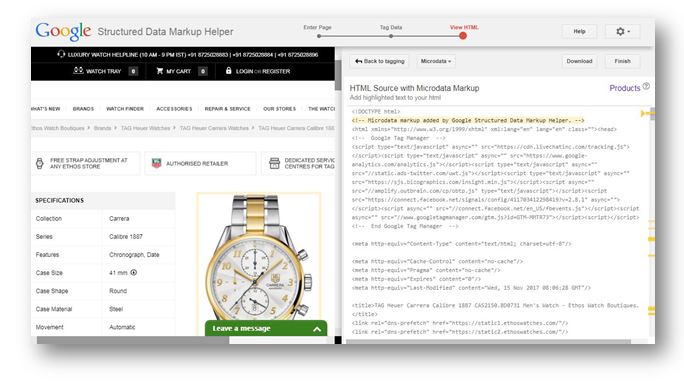Click the Carrera collection value
The image size is (684, 384).
coord(119,218)
